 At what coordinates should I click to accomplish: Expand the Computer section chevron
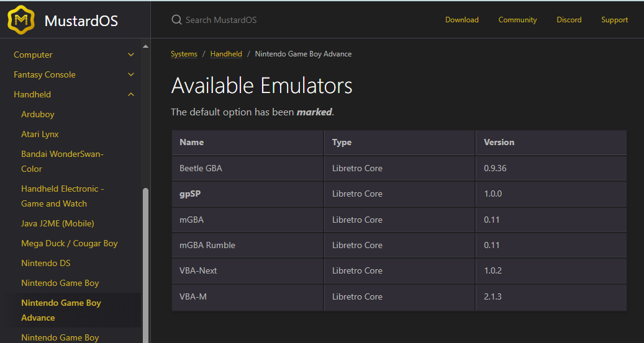tap(131, 55)
